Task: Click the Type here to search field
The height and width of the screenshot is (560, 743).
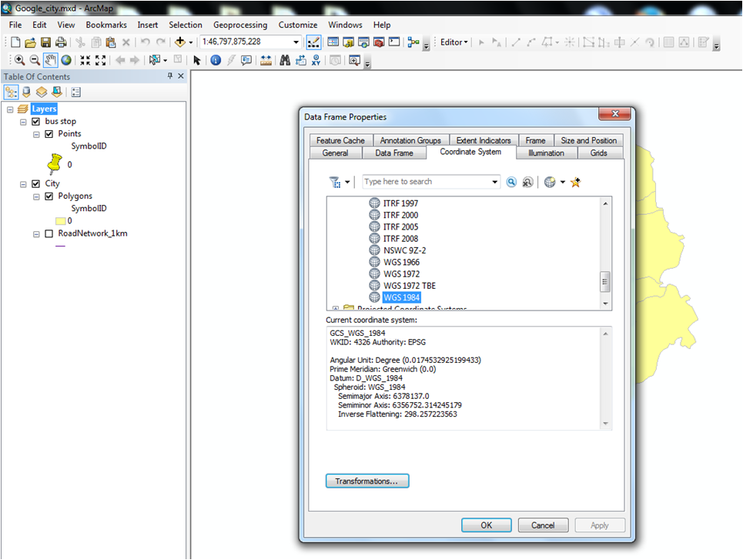Action: coord(427,182)
